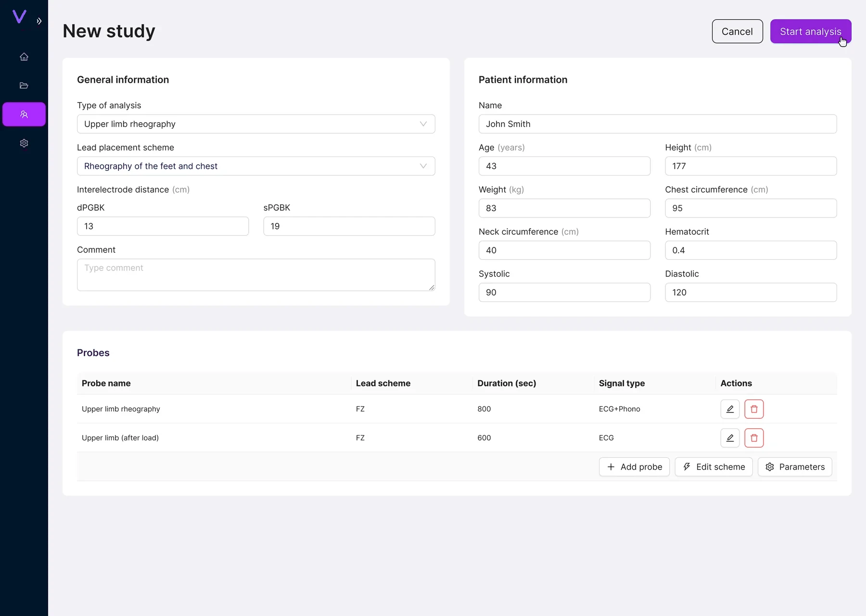866x616 pixels.
Task: Click the Neck circumference field
Action: pos(564,250)
